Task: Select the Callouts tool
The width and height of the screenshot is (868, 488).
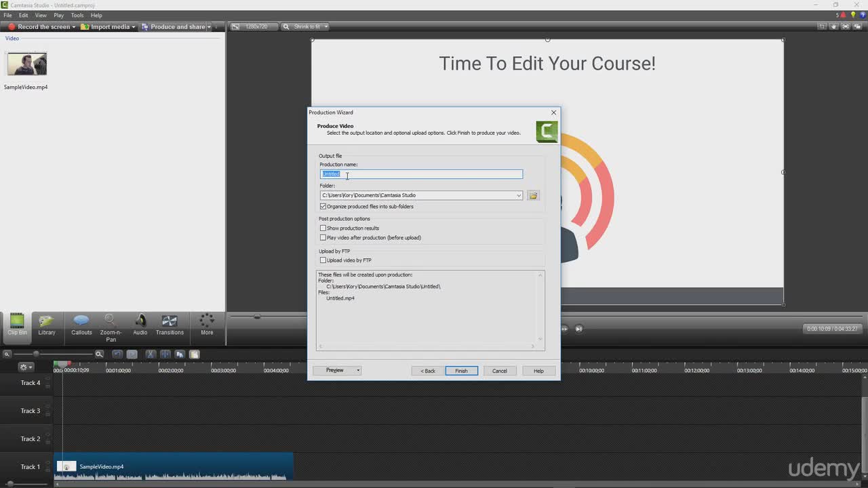Action: (81, 325)
